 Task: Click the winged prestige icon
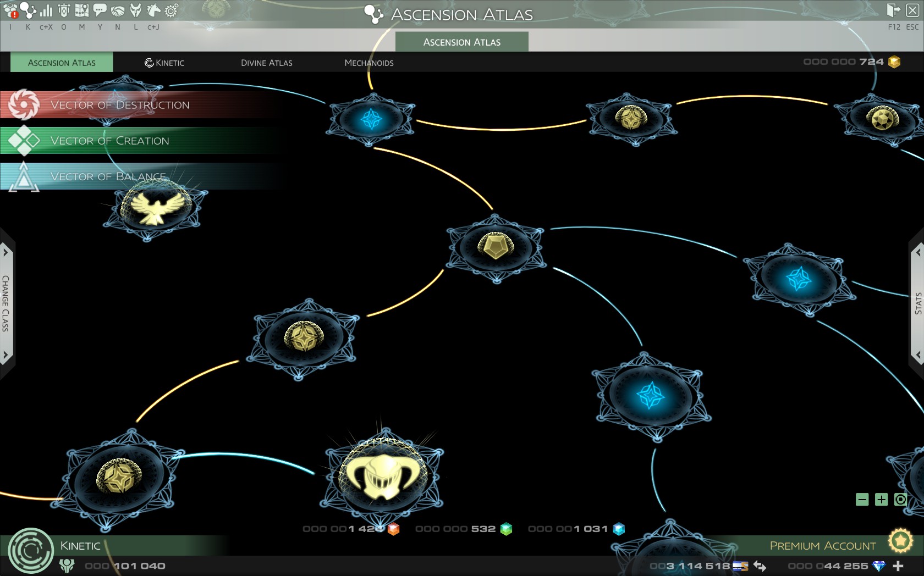(x=67, y=566)
